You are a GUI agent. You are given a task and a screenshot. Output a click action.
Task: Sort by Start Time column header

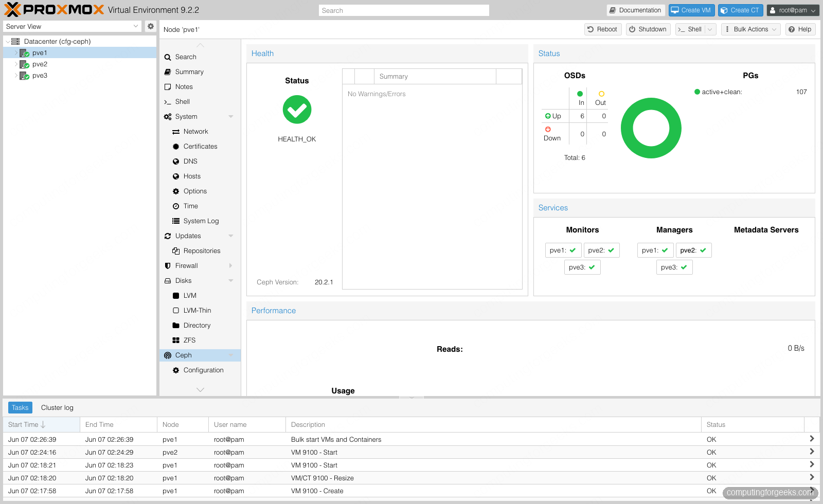pos(41,425)
